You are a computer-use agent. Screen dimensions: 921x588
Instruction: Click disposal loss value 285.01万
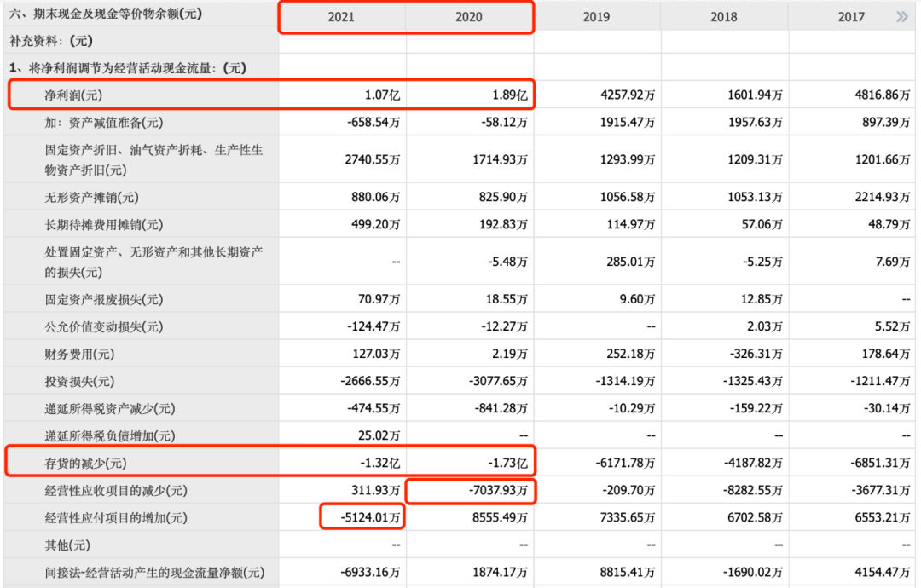pyautogui.click(x=631, y=262)
